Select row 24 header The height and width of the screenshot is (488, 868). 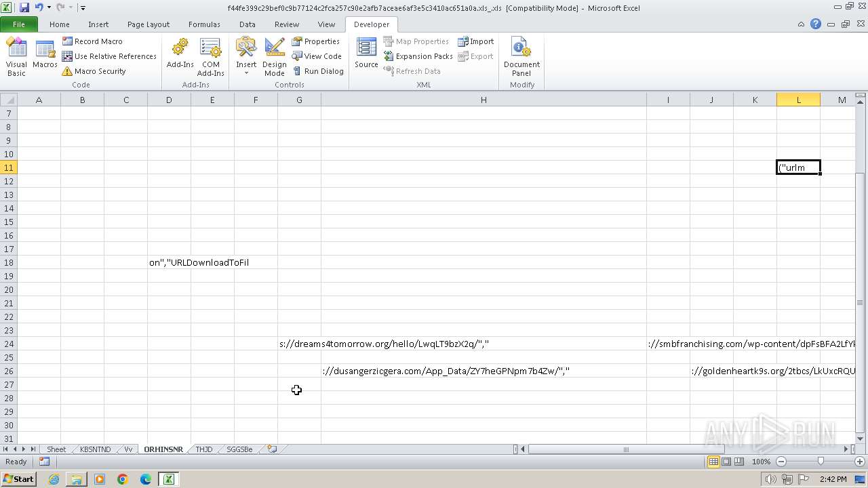tap(9, 344)
